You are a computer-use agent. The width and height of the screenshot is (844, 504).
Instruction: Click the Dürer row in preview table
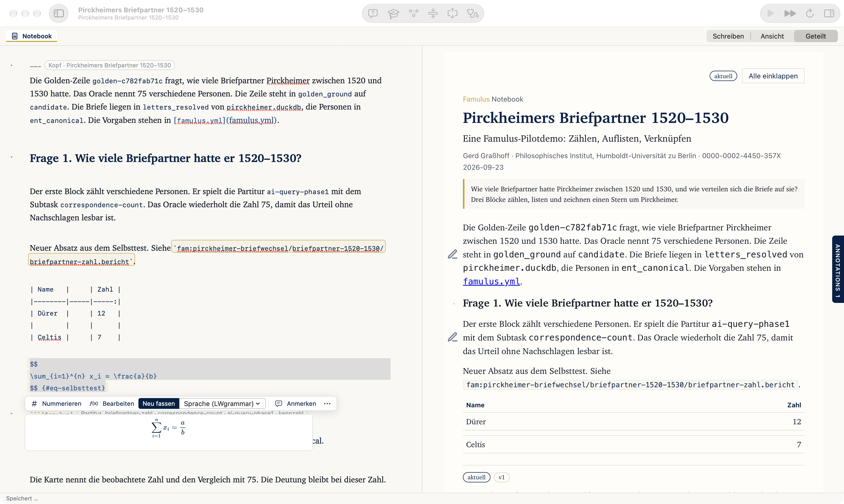point(633,421)
